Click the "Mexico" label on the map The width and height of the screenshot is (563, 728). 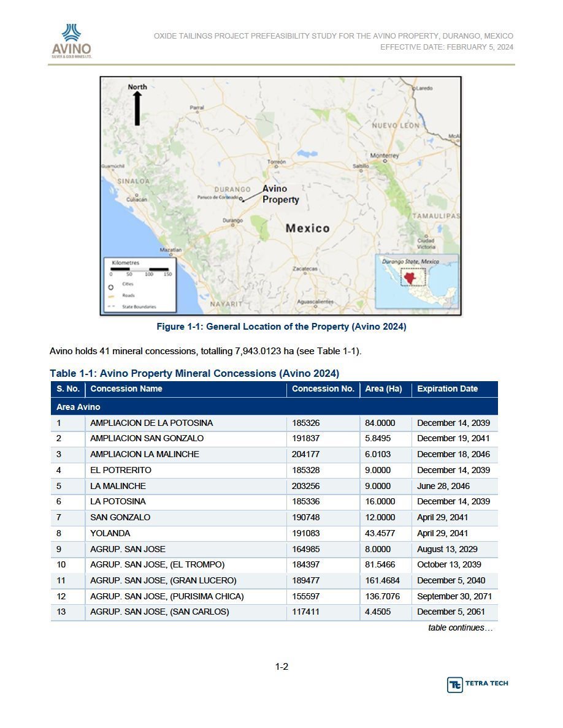pos(307,228)
